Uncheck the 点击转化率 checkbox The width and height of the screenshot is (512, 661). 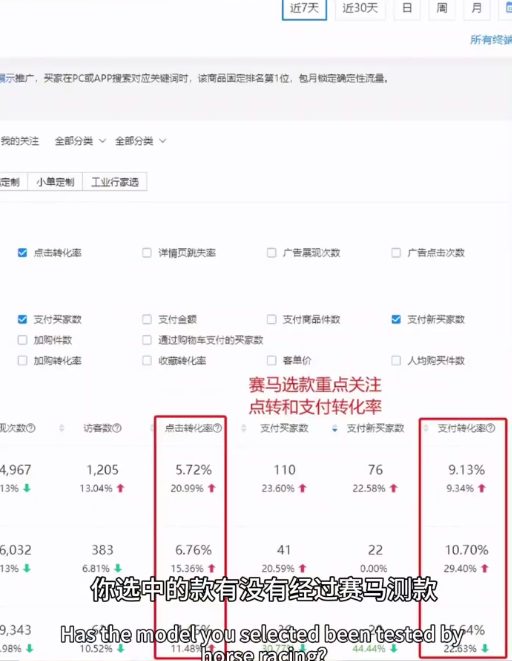point(22,253)
